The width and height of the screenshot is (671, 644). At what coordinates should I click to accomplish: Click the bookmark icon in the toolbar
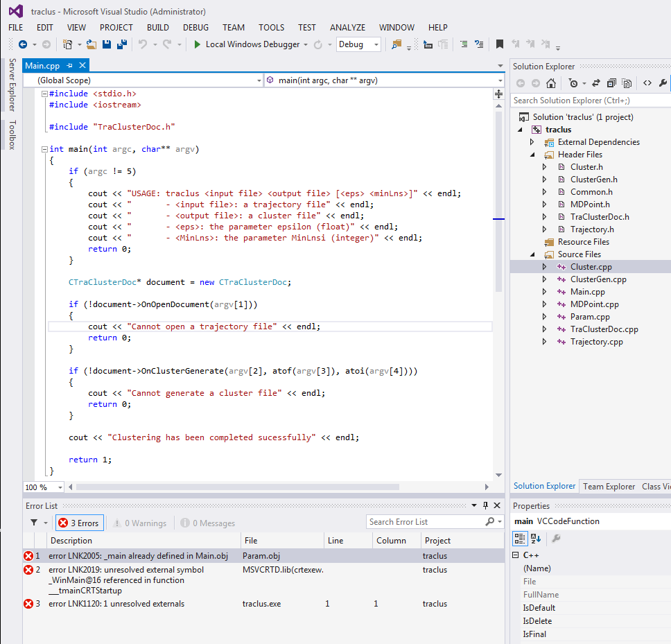pyautogui.click(x=499, y=44)
